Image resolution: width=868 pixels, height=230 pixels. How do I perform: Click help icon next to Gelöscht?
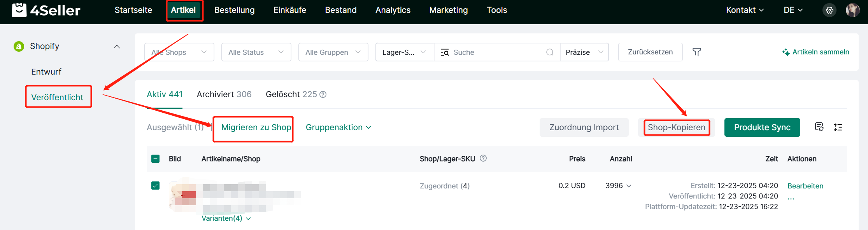(323, 94)
